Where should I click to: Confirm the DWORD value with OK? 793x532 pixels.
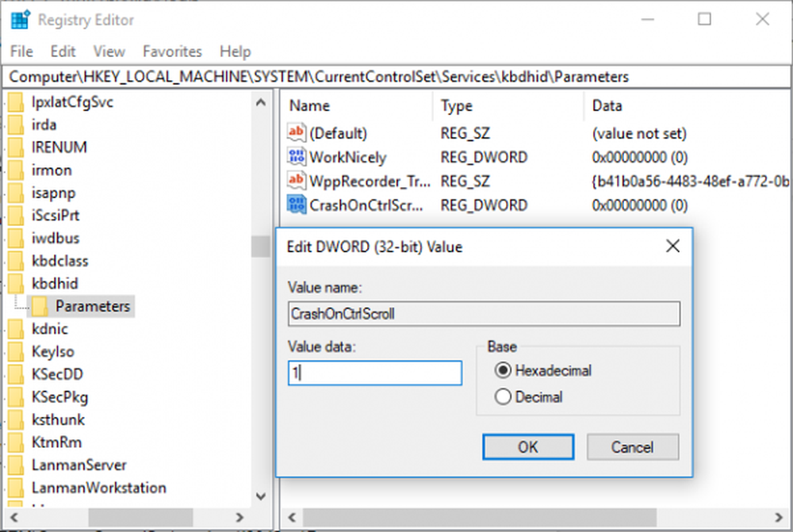528,446
